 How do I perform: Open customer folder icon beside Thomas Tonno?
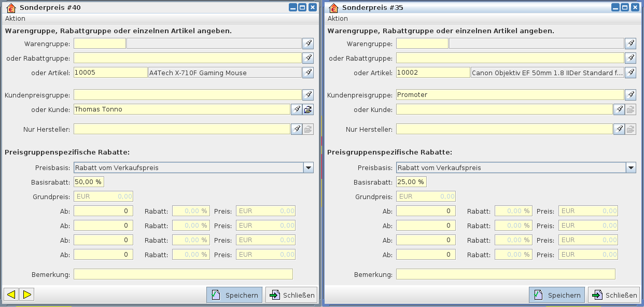click(x=308, y=109)
